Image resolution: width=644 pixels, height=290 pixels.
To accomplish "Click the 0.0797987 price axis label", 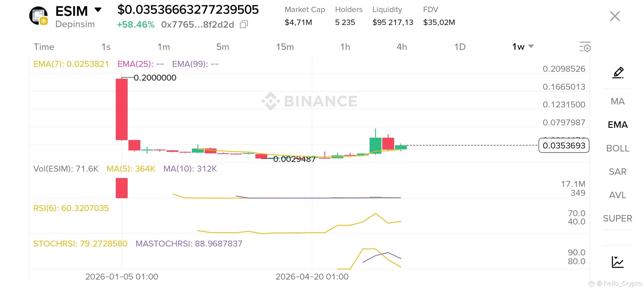I will pyautogui.click(x=564, y=123).
